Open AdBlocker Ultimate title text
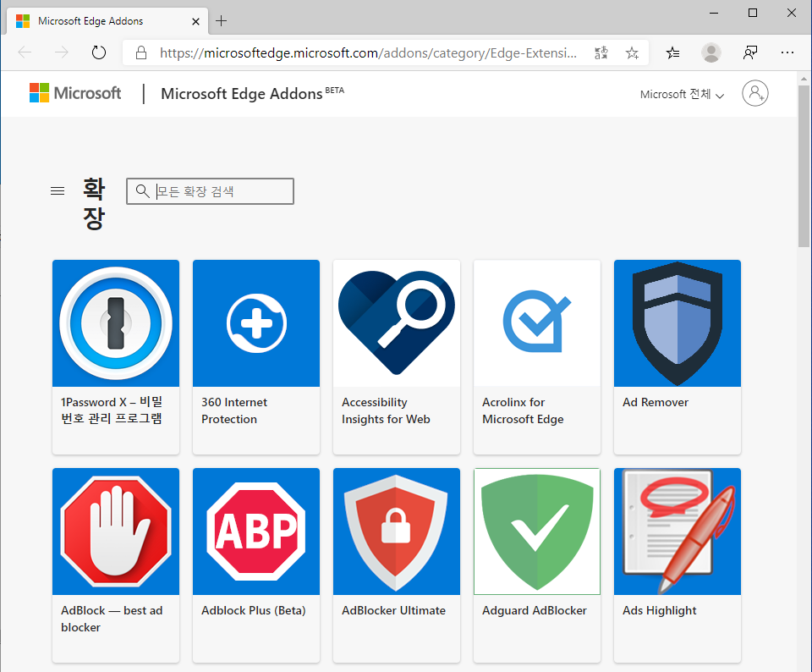The height and width of the screenshot is (672, 812). [393, 610]
